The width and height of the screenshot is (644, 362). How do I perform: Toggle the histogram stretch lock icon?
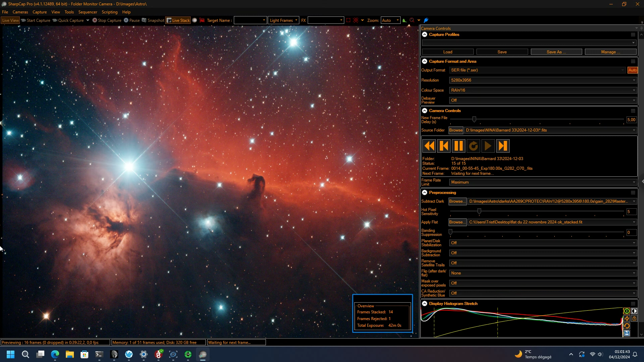(634, 318)
